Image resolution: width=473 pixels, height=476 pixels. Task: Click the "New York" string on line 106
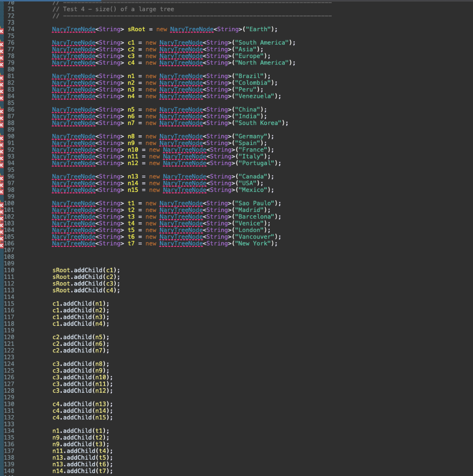252,243
